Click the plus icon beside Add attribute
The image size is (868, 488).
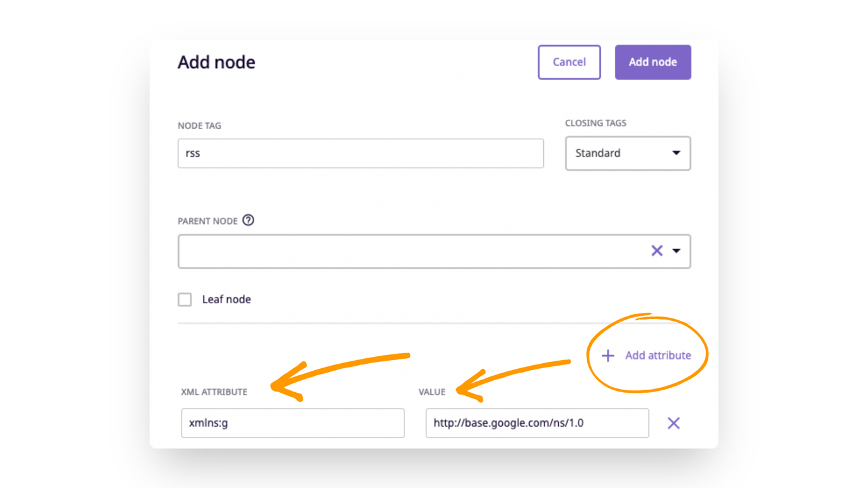[x=607, y=356]
